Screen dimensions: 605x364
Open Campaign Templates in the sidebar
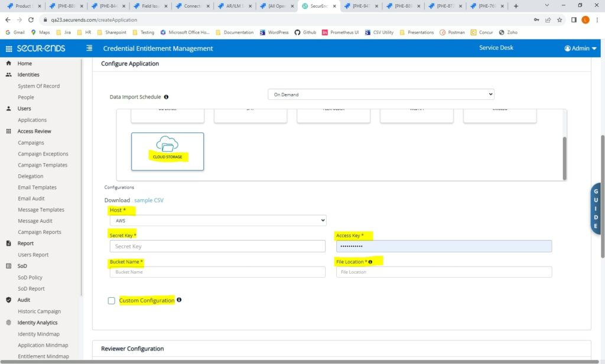43,165
